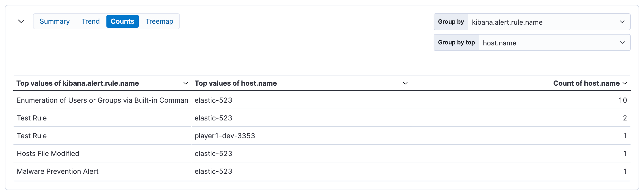The width and height of the screenshot is (644, 195).
Task: Switch to the Summary tab
Action: point(54,21)
